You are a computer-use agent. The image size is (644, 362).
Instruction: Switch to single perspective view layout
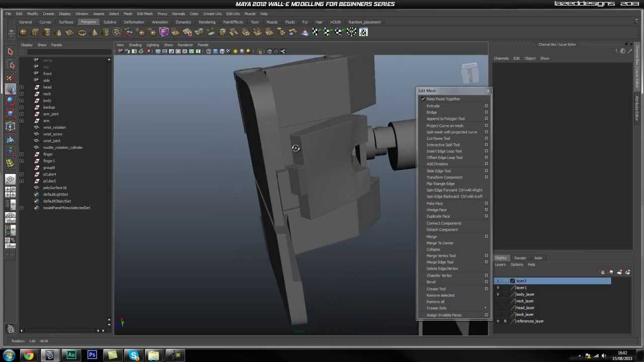(11, 179)
